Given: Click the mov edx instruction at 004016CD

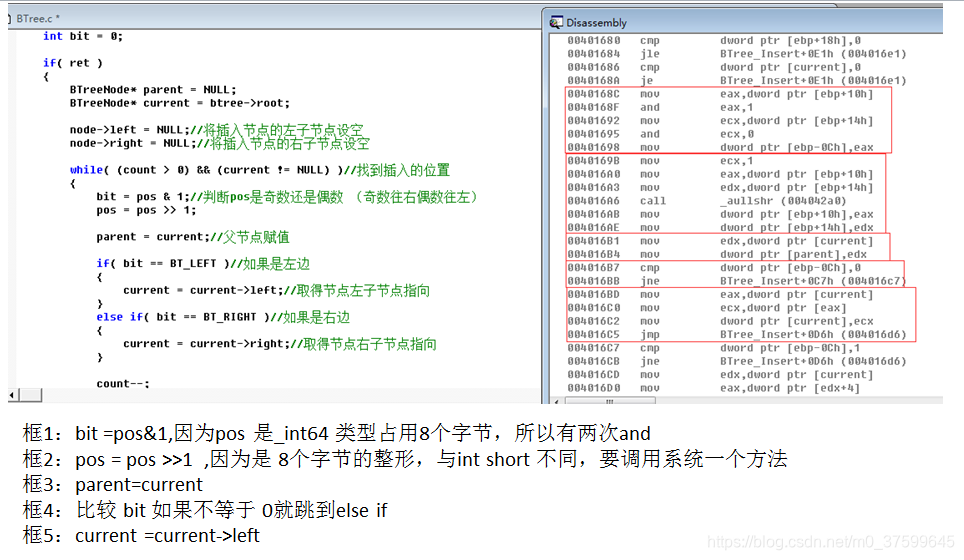Looking at the screenshot, I should coord(720,375).
